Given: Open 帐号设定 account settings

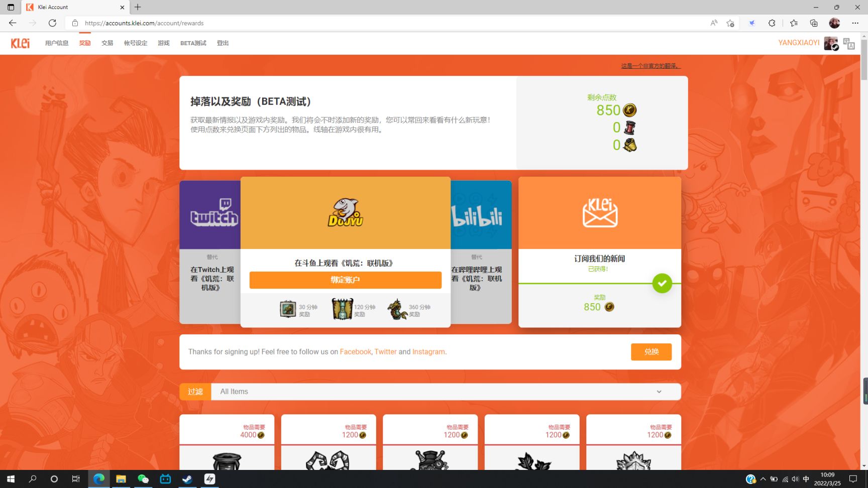Looking at the screenshot, I should point(136,43).
